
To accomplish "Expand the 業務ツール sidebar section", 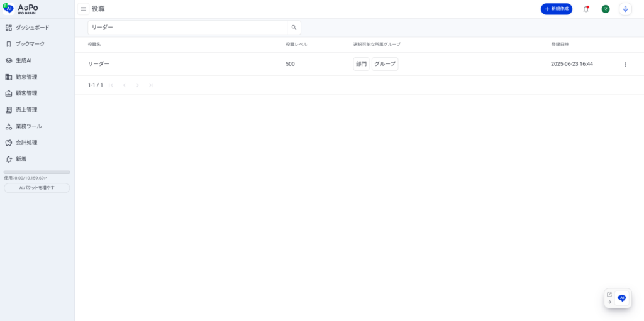I will click(28, 126).
